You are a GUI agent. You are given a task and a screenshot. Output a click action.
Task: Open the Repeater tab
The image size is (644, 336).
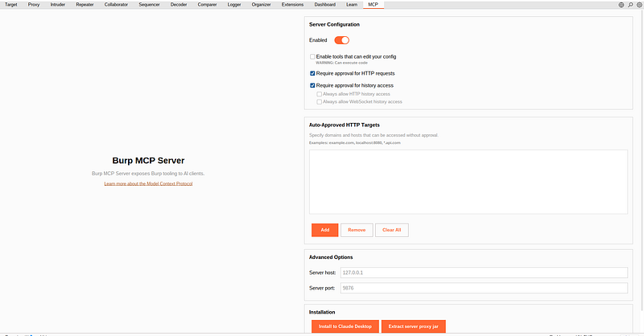point(85,5)
